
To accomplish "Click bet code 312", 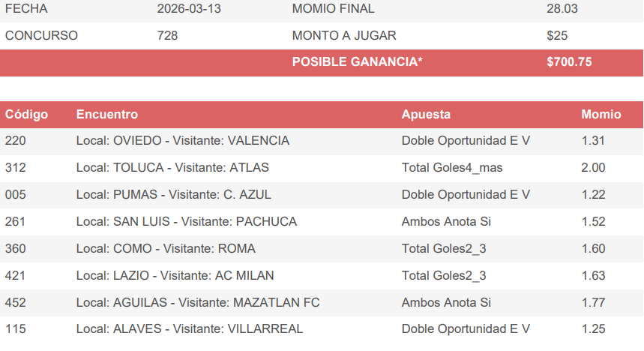I will [15, 168].
